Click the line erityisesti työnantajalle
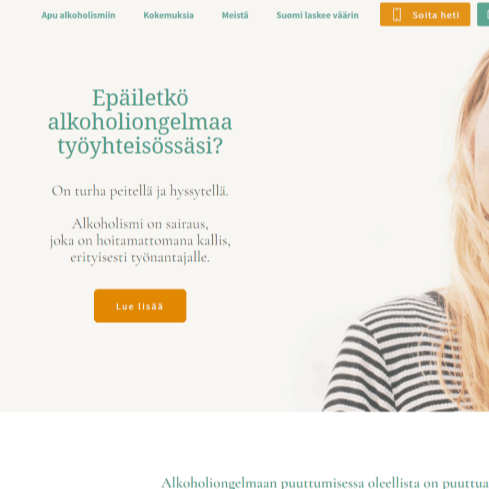The height and width of the screenshot is (489, 489). (140, 257)
